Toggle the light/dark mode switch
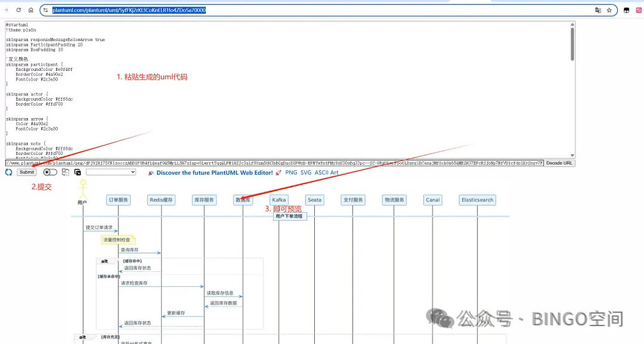Viewport: 644px width, 344px height. tap(50, 172)
